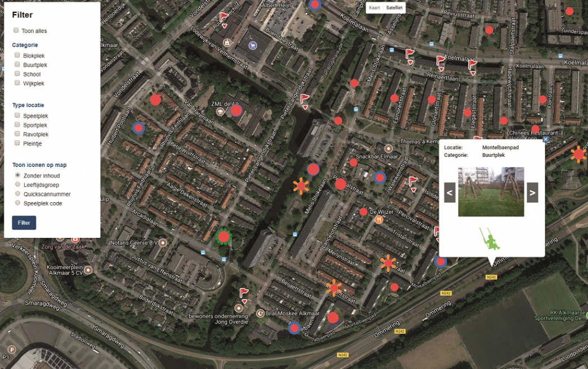Click the Bilal Moskee Alkmaar mosque icon
Screen dimensions: 588x369
pos(260,313)
